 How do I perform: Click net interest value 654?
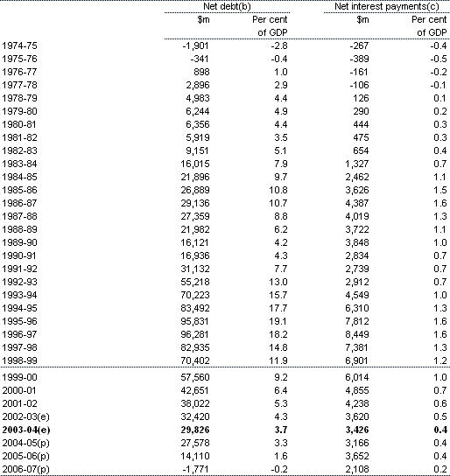pos(361,150)
